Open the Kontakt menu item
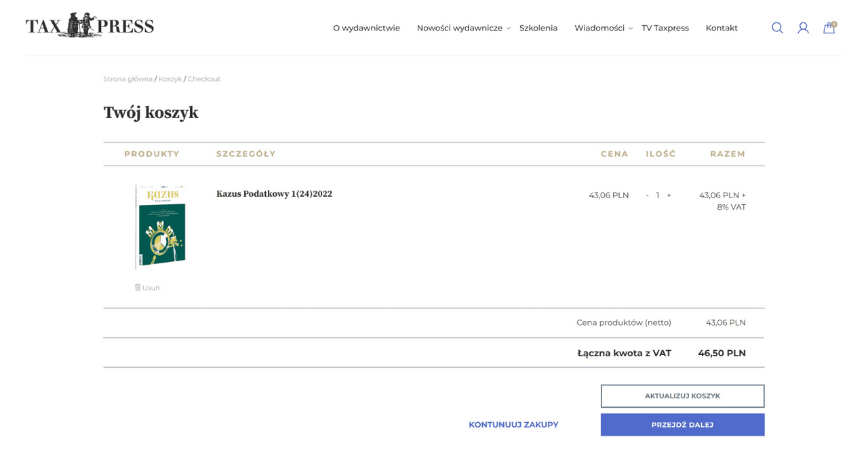 tap(722, 28)
